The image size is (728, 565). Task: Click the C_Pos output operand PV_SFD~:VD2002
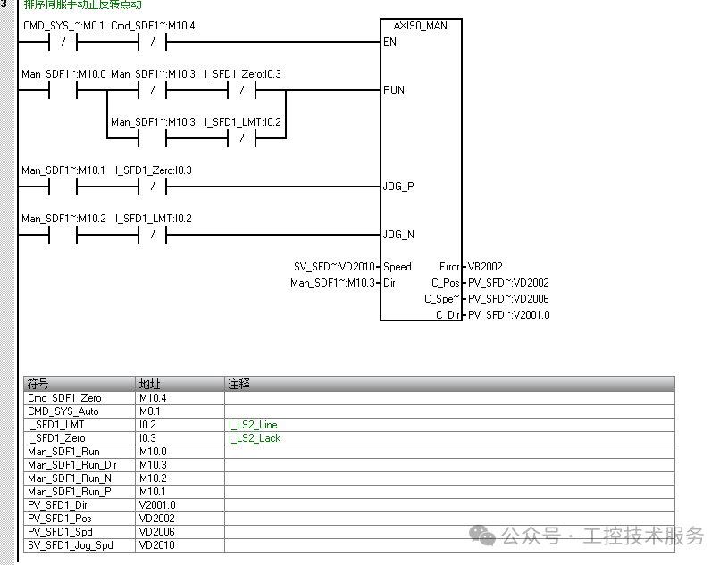508,283
